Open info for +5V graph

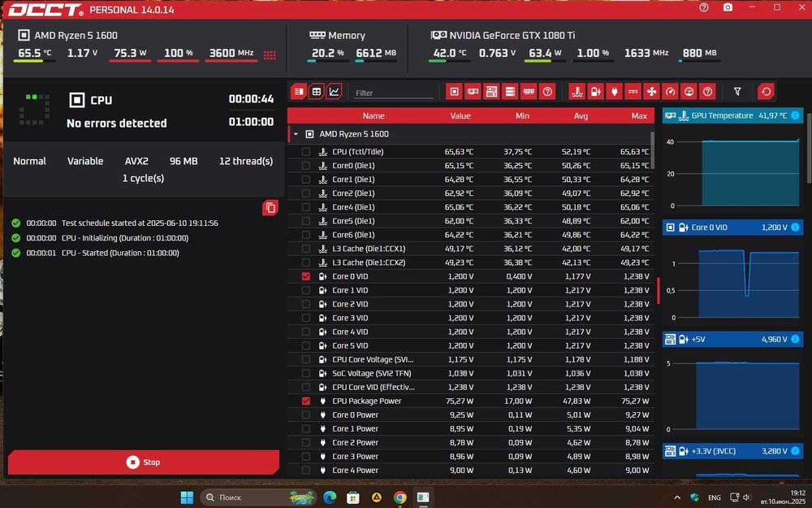point(795,339)
